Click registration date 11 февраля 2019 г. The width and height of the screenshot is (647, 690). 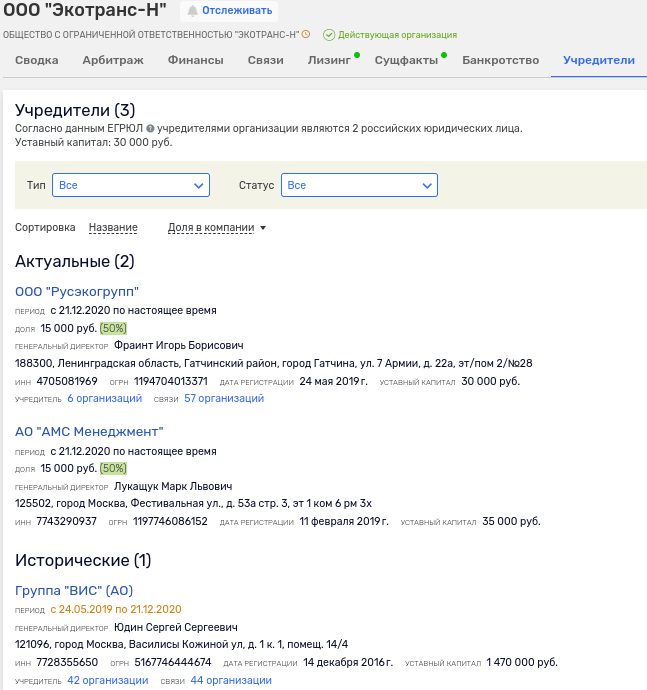point(344,521)
